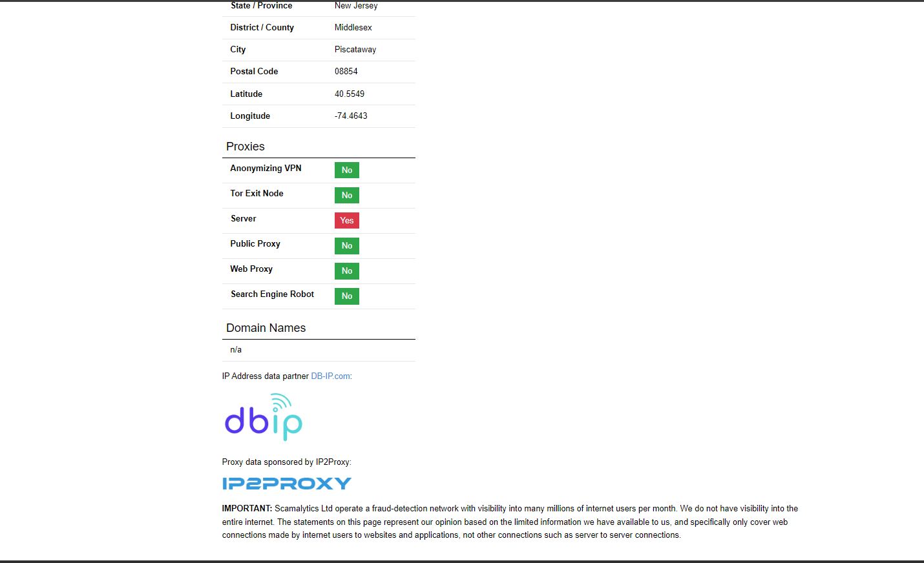Click the dbip logo image

click(264, 418)
